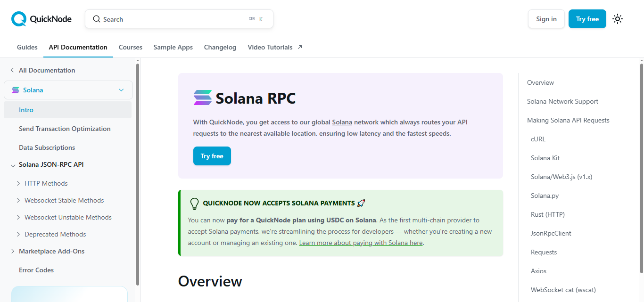The image size is (644, 302).
Task: Click Try free in Solana RPC banner
Action: coord(212,156)
